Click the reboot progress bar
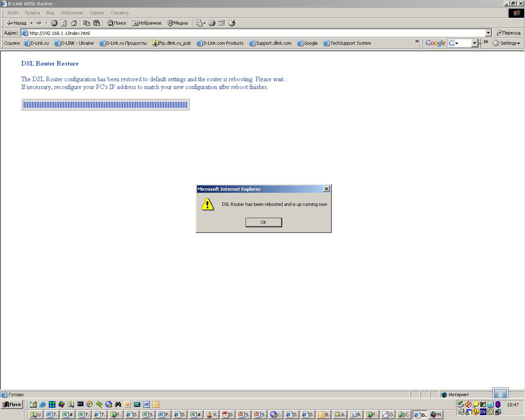The height and width of the screenshot is (420, 525). click(x=105, y=105)
